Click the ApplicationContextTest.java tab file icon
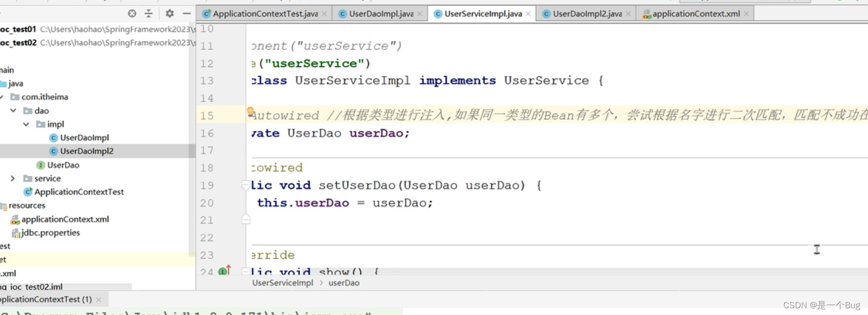 coord(207,14)
